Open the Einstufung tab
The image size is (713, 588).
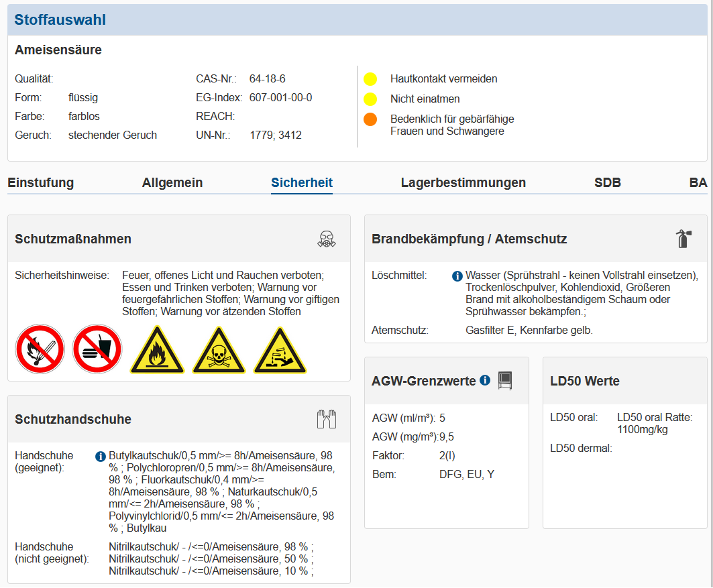coord(40,182)
